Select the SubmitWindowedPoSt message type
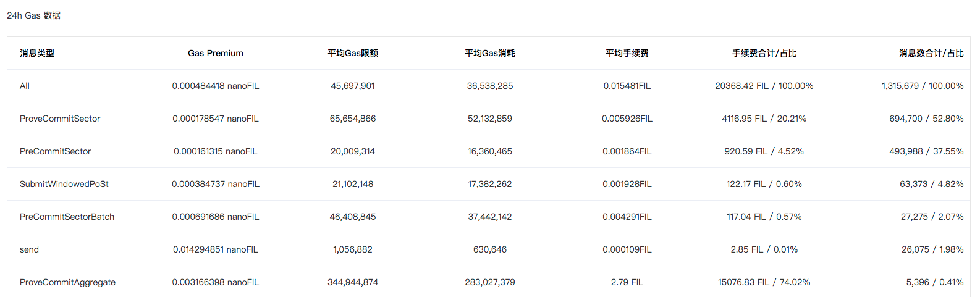 tap(64, 184)
